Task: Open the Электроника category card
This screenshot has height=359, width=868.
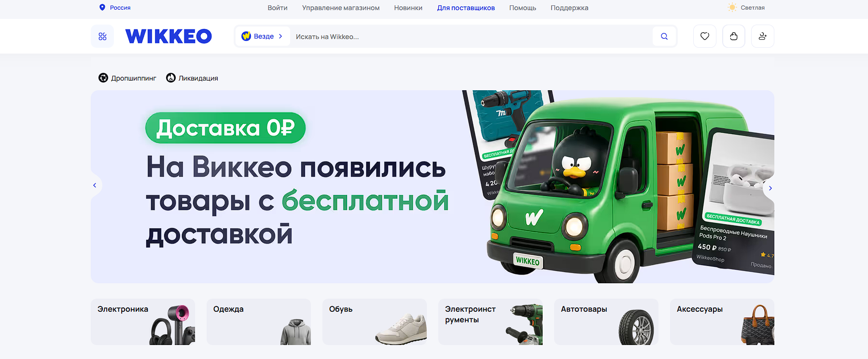Action: click(x=143, y=322)
